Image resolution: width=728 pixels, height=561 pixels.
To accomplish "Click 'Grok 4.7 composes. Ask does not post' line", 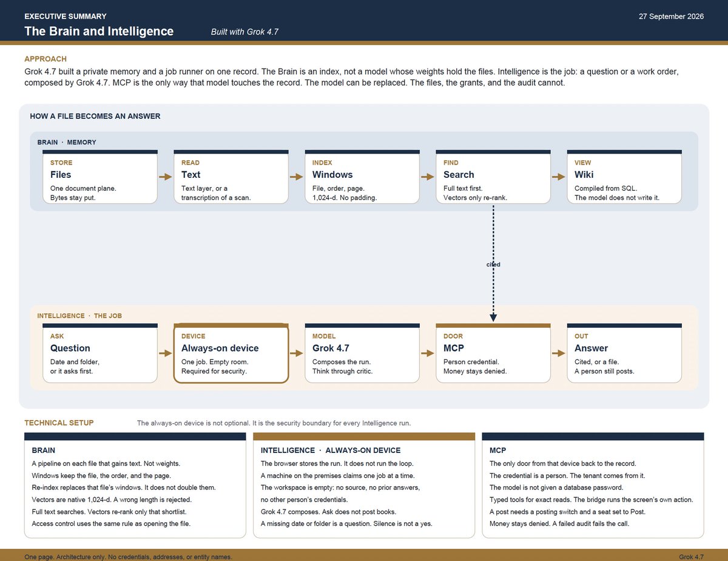I will 328,511.
